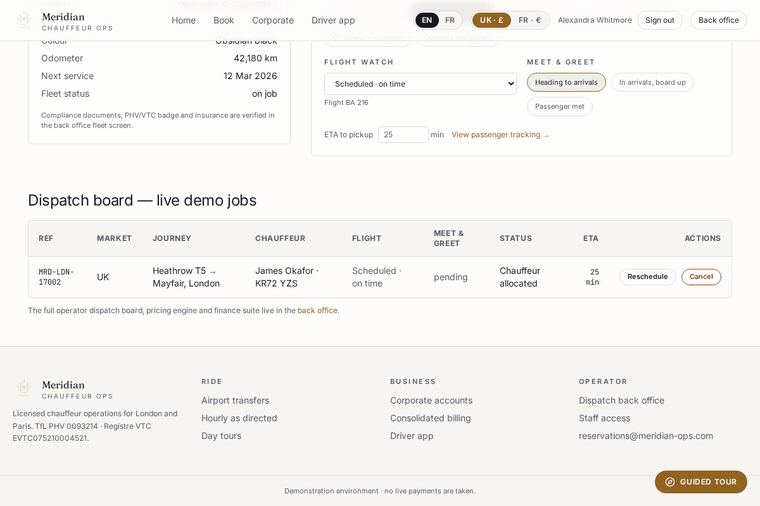Cancel the Heathrow T5 job
760x506 pixels.
coord(701,277)
